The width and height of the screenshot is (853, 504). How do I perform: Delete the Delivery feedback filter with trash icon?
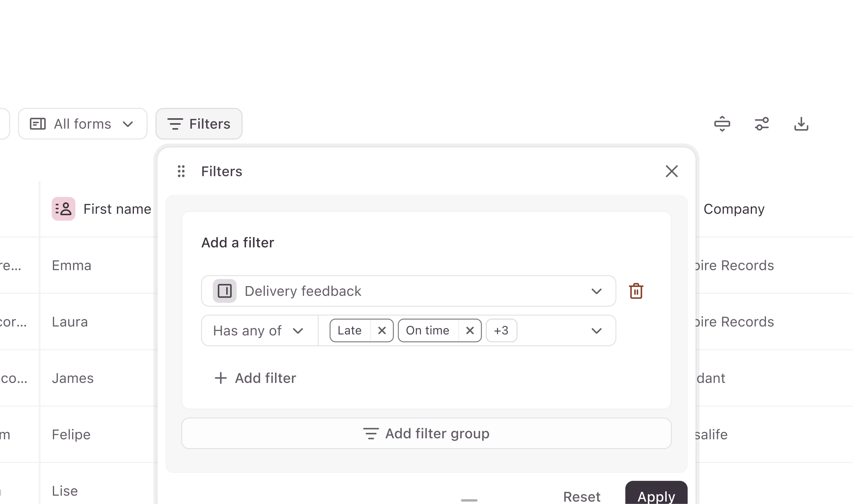(x=636, y=291)
